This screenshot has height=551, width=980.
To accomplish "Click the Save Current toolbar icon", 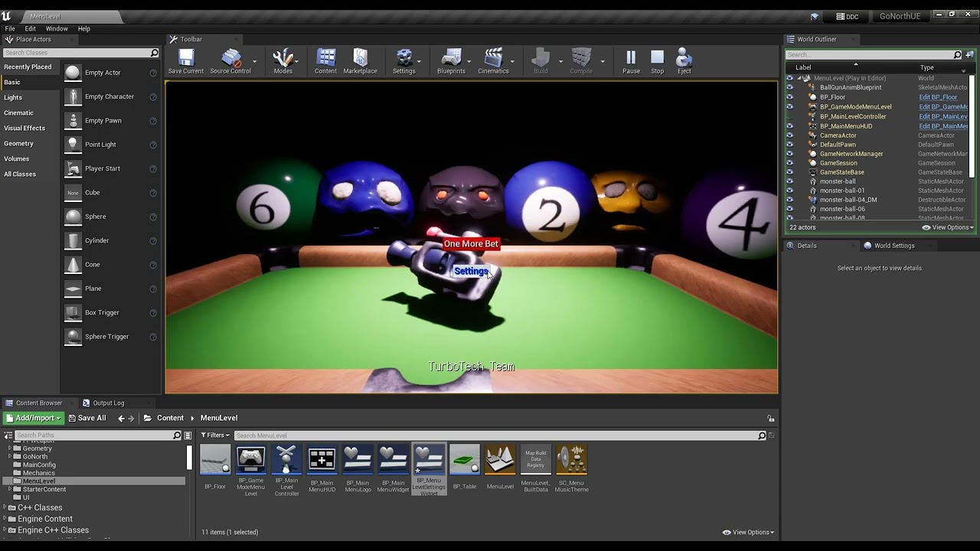I will click(x=186, y=58).
